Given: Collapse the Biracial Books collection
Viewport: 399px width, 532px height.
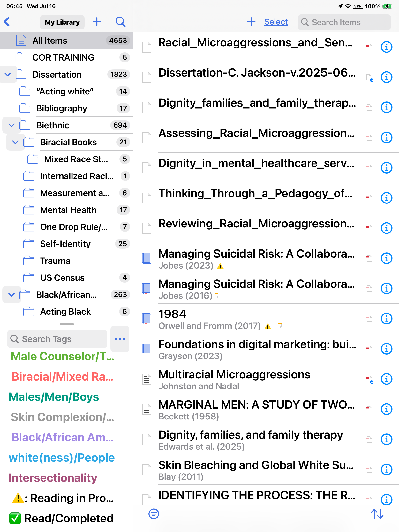Looking at the screenshot, I should click(15, 142).
